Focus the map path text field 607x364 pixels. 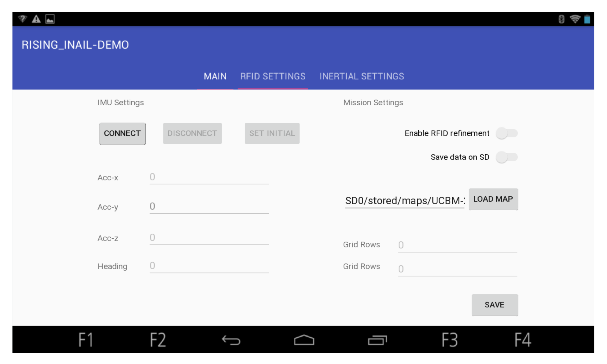pyautogui.click(x=405, y=201)
